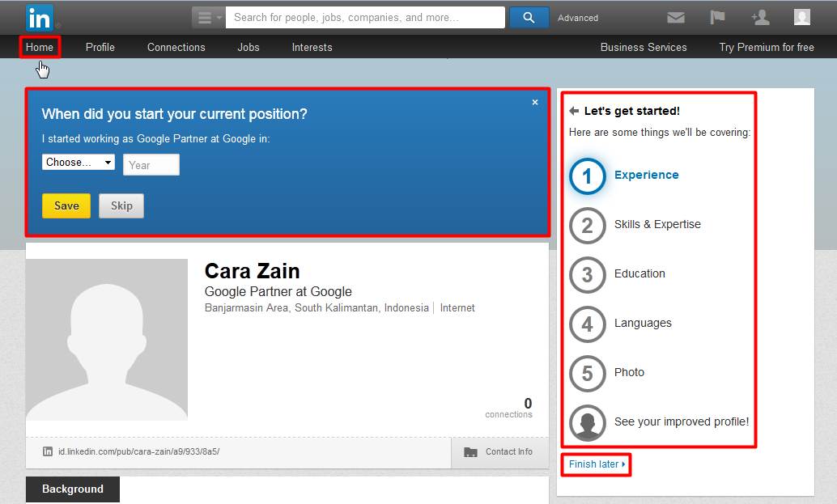
Task: Click the Background section heading
Action: pos(73,489)
